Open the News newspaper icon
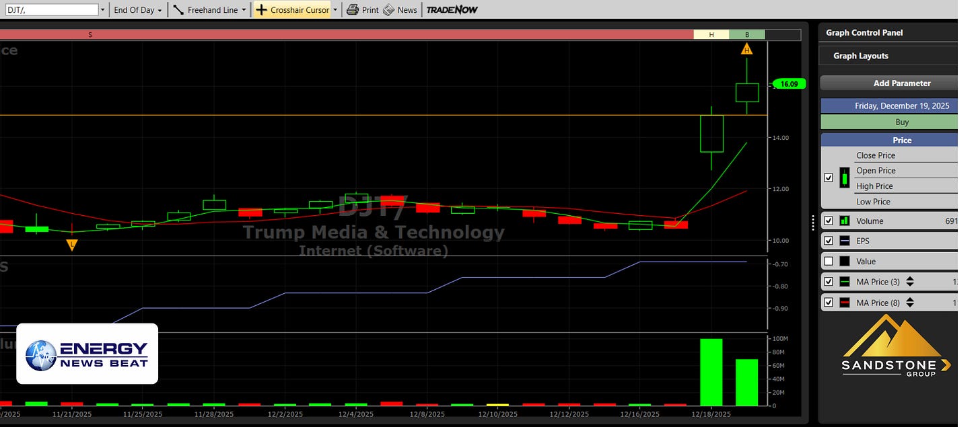 tap(389, 10)
